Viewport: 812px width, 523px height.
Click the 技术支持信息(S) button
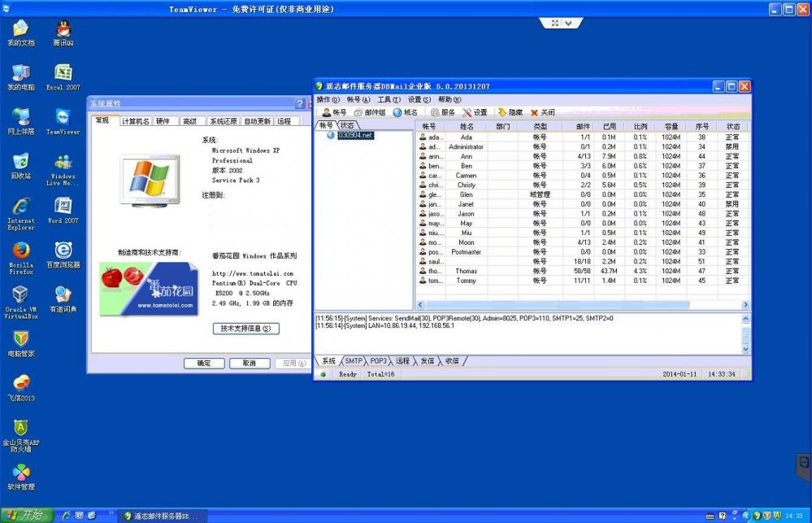pyautogui.click(x=245, y=329)
